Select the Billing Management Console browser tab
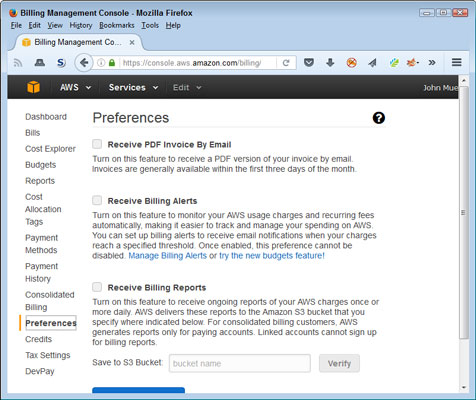The image size is (476, 400). click(x=78, y=42)
